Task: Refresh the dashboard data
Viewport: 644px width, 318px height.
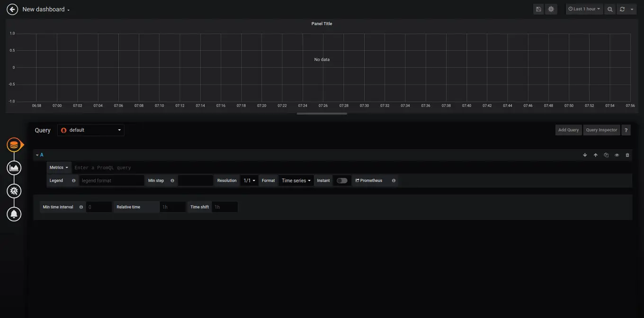Action: point(621,9)
